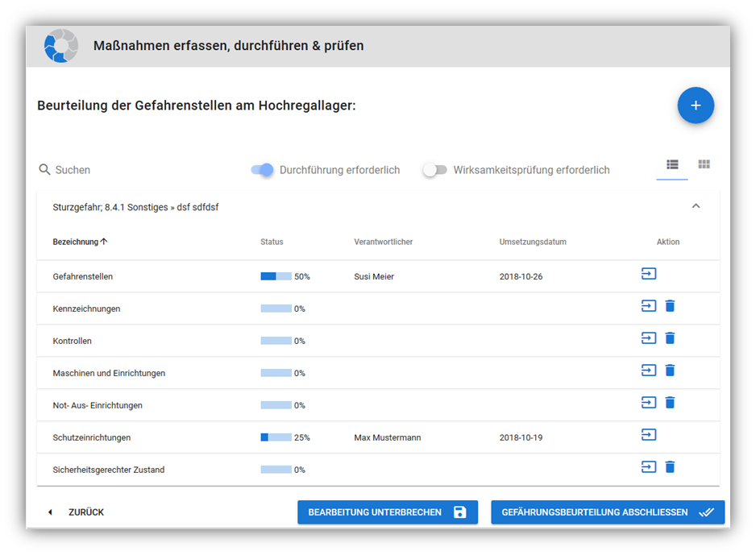This screenshot has height=555, width=756.
Task: Open the Schutzeinrichtungen row action
Action: tap(649, 435)
